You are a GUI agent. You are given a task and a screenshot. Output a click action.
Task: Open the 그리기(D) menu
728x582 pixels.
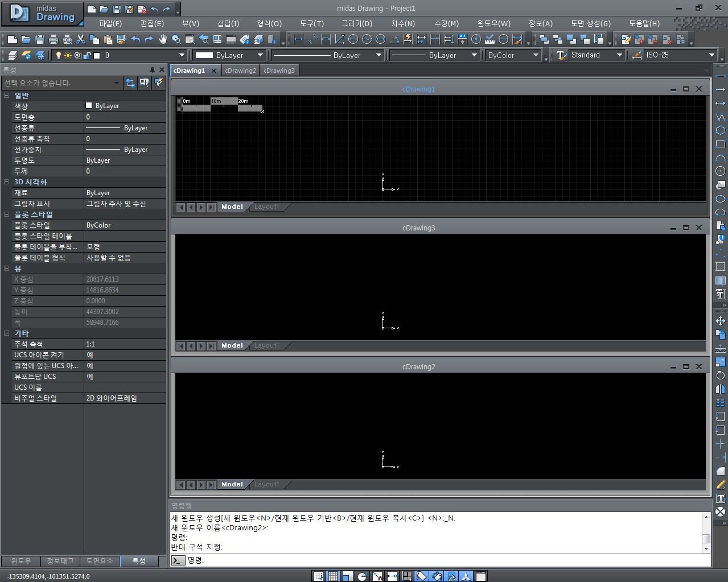tap(356, 23)
